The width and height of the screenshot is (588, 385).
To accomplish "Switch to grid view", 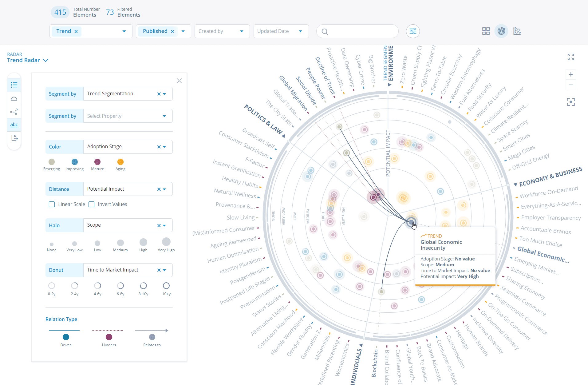I will click(486, 31).
